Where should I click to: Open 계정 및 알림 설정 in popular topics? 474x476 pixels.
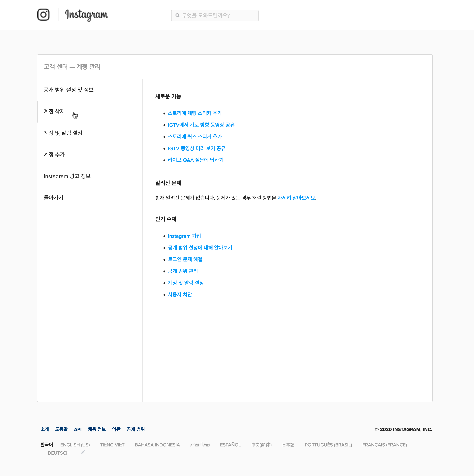186,283
